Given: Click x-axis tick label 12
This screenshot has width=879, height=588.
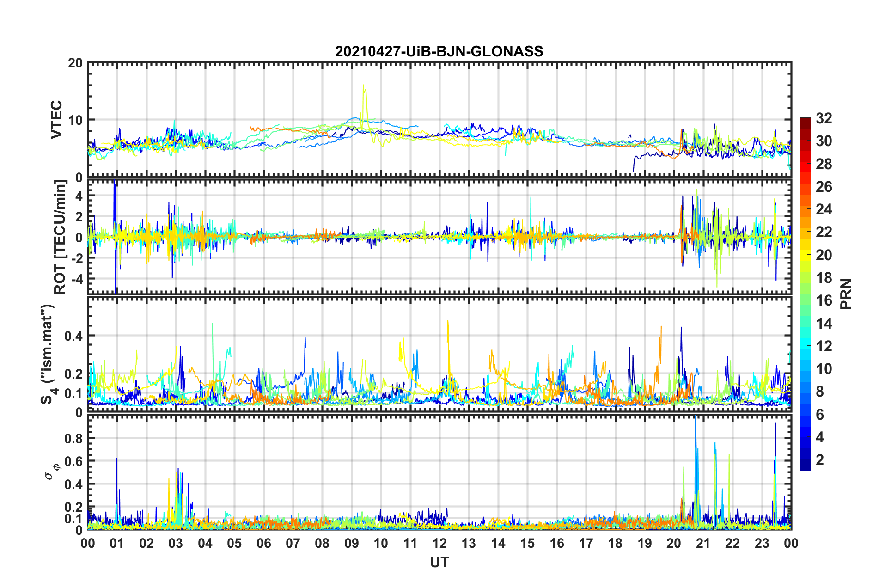Looking at the screenshot, I should tap(439, 544).
